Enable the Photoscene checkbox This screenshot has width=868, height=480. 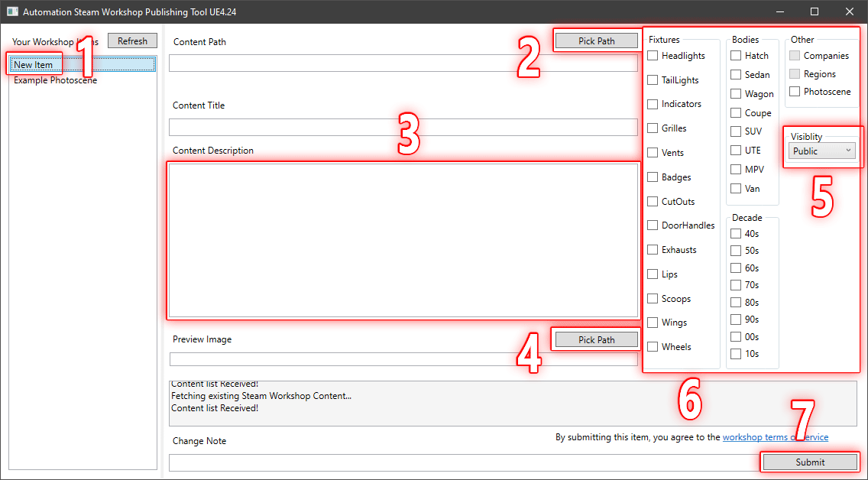click(x=795, y=92)
